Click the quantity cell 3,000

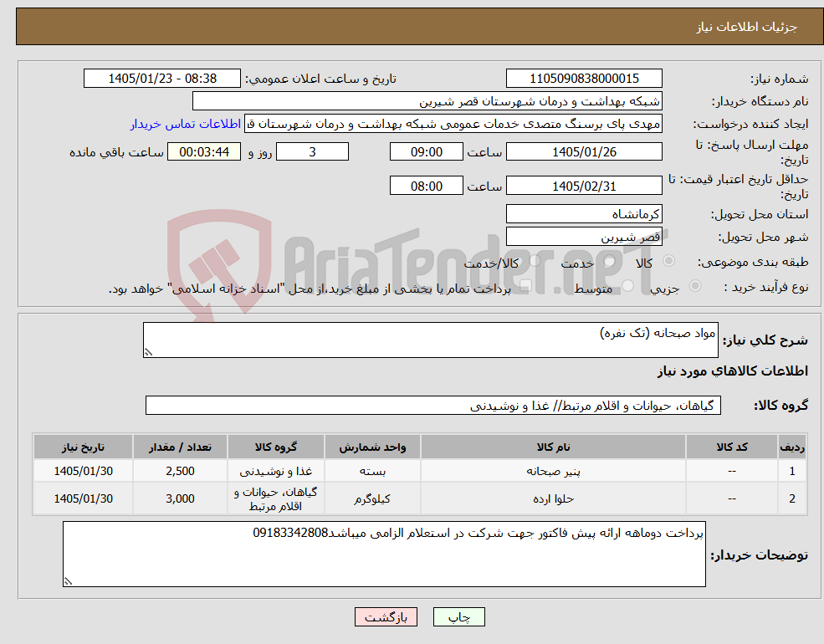(180, 498)
